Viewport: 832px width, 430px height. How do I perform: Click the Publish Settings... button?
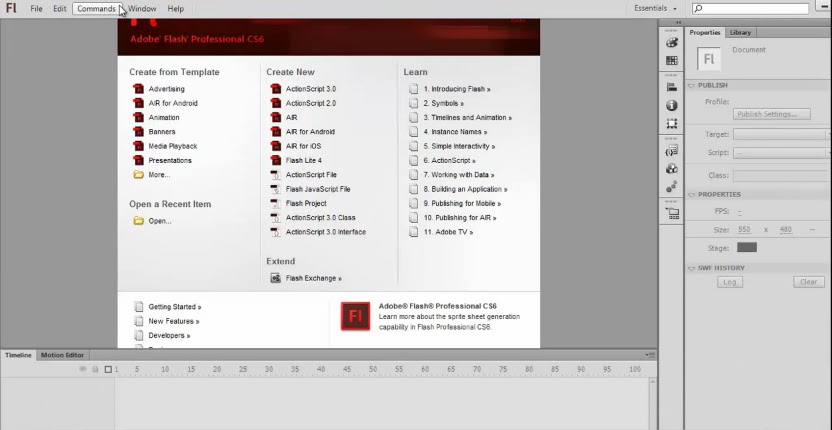point(772,114)
